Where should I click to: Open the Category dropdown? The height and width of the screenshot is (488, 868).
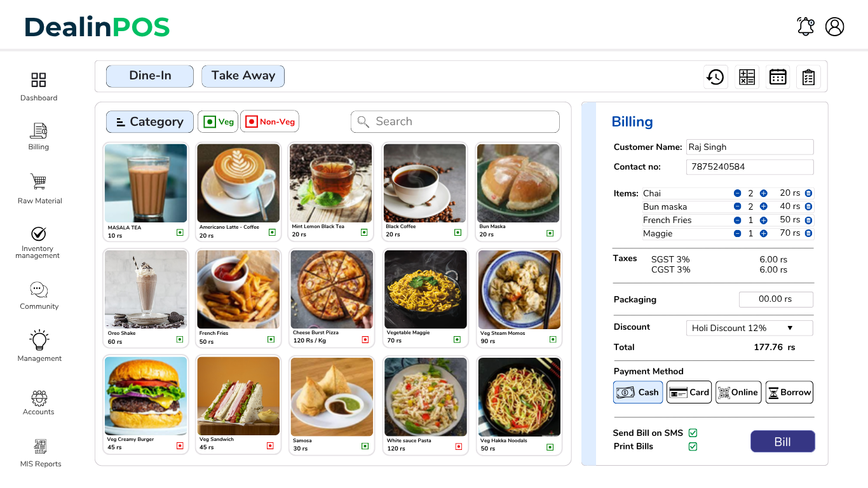pos(149,121)
